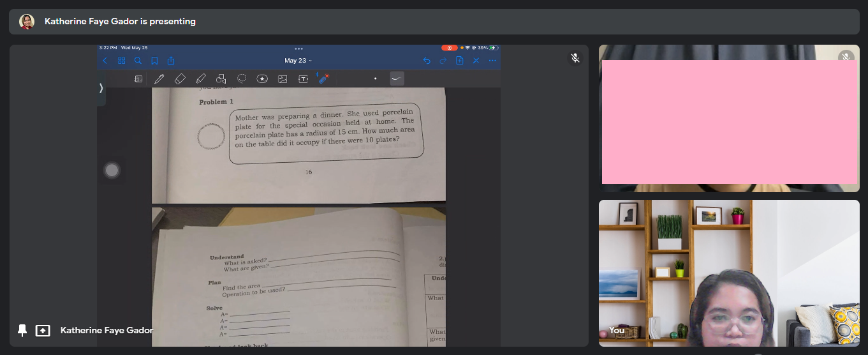This screenshot has height=355, width=868.
Task: Click the Katherine Faye Gador name label
Action: click(x=107, y=330)
